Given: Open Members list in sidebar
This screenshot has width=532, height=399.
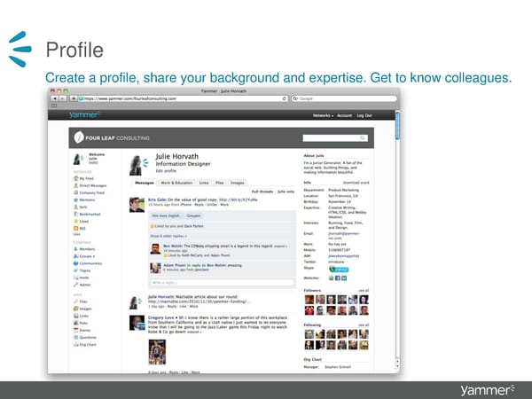Looking at the screenshot, I should point(88,249).
